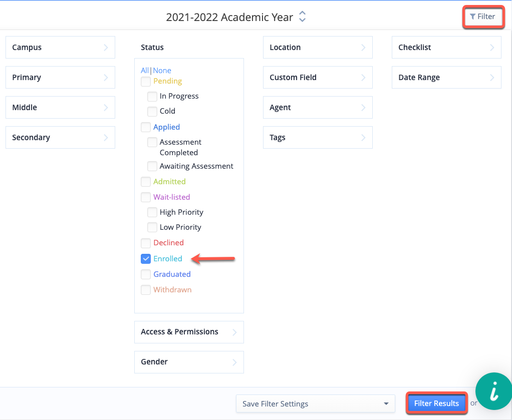Image resolution: width=512 pixels, height=420 pixels.
Task: Select the Declined status checkbox
Action: point(146,243)
